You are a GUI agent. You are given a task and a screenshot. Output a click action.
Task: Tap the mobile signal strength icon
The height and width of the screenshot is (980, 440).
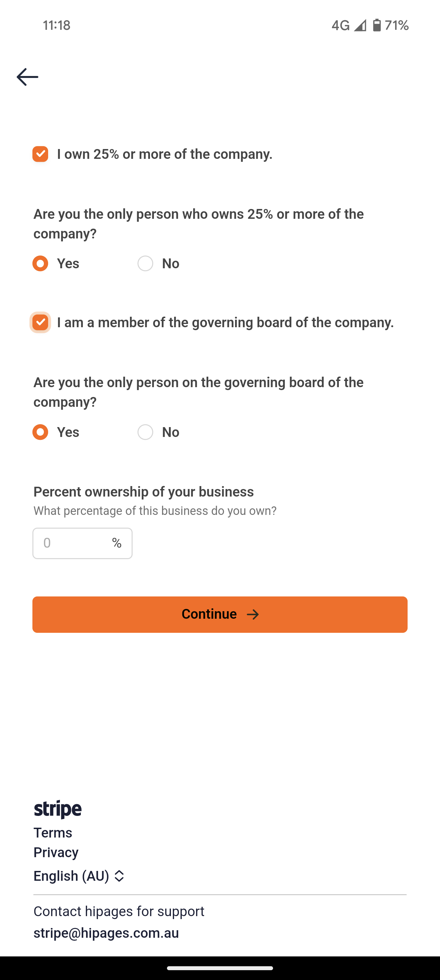coord(360,25)
